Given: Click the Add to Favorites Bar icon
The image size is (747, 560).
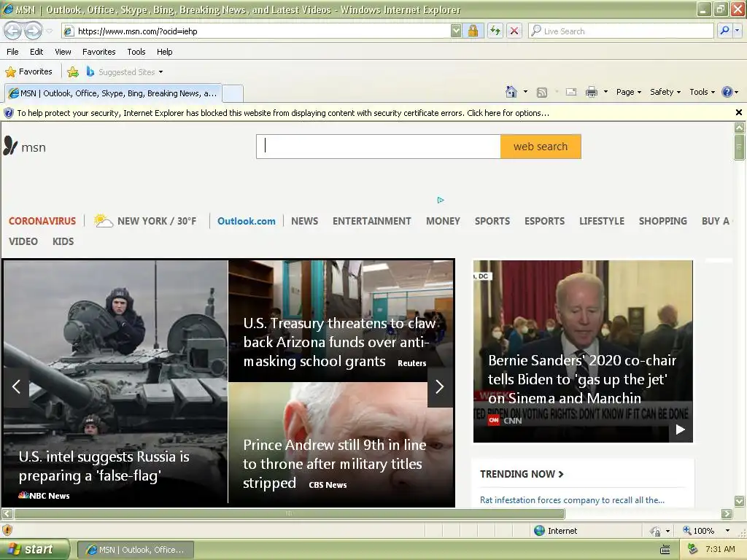Looking at the screenshot, I should (73, 72).
